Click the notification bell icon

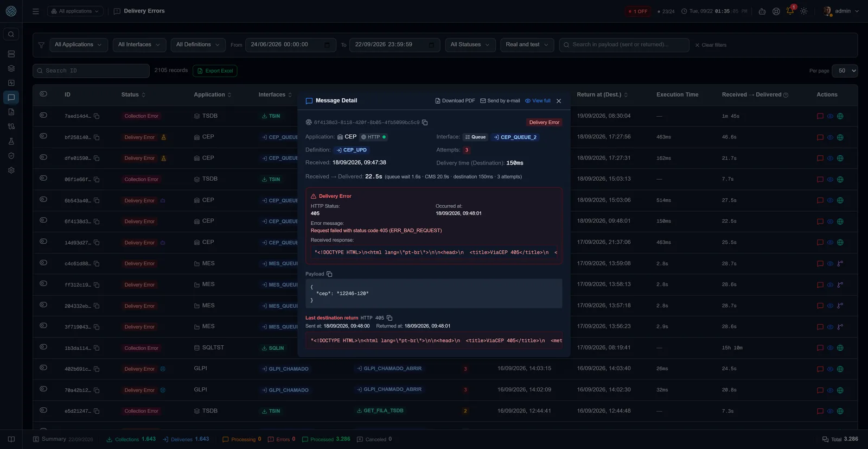[790, 11]
